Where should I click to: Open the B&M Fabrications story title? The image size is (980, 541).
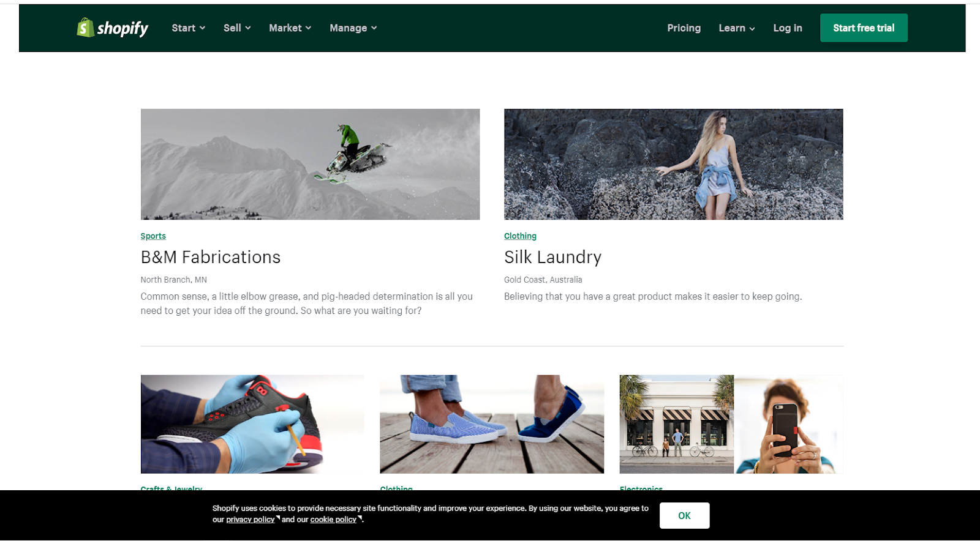[x=210, y=257]
